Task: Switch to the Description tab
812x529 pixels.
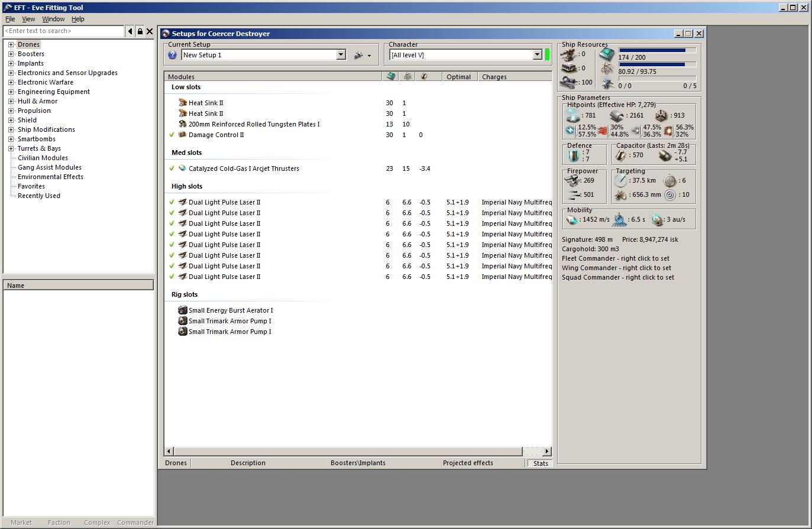Action: [248, 463]
